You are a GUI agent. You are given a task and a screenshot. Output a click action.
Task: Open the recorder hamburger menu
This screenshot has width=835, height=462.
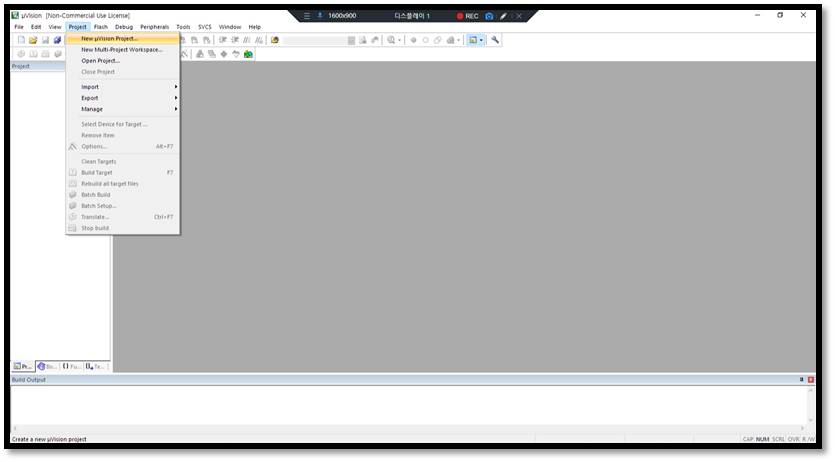tap(307, 16)
